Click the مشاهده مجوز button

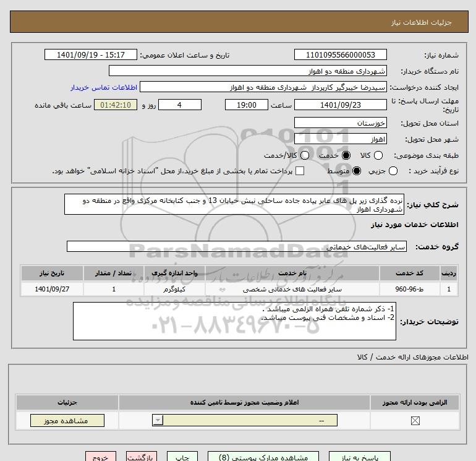[x=67, y=421]
